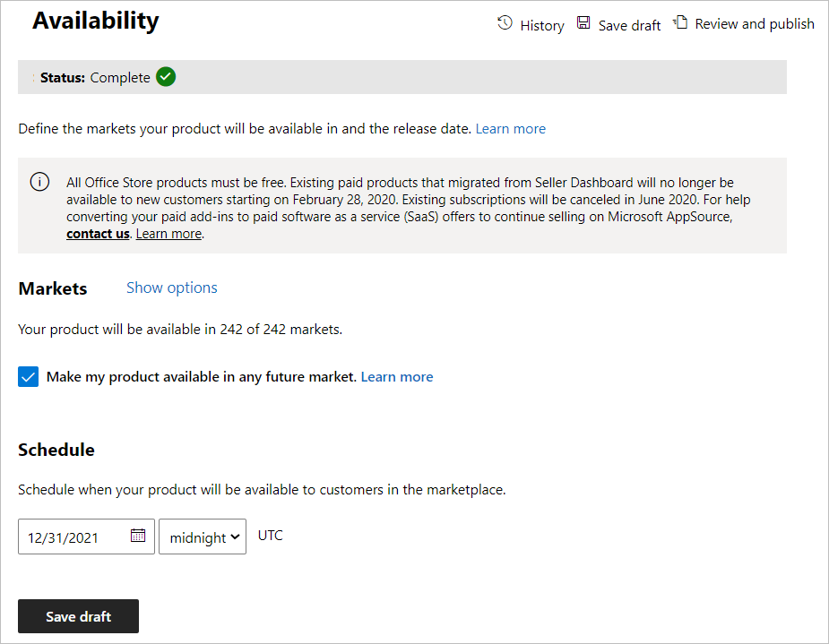Select History in the top toolbar
The height and width of the screenshot is (644, 829).
542,25
